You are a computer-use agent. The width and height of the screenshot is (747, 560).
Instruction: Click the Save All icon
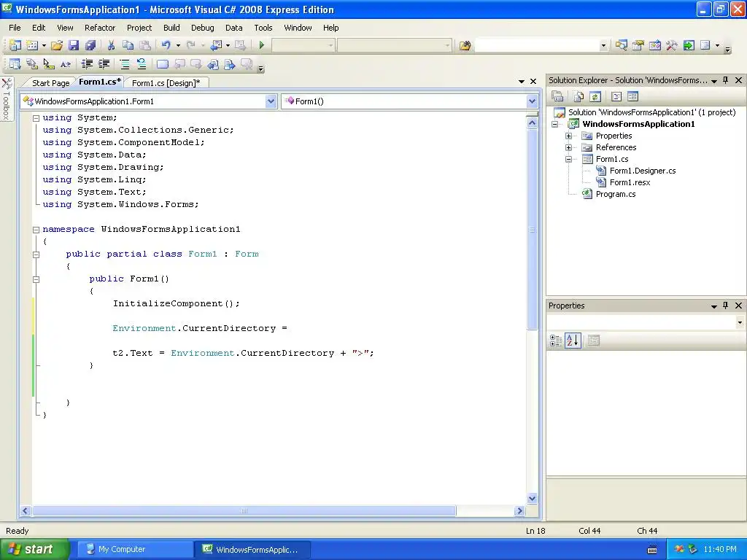(90, 45)
